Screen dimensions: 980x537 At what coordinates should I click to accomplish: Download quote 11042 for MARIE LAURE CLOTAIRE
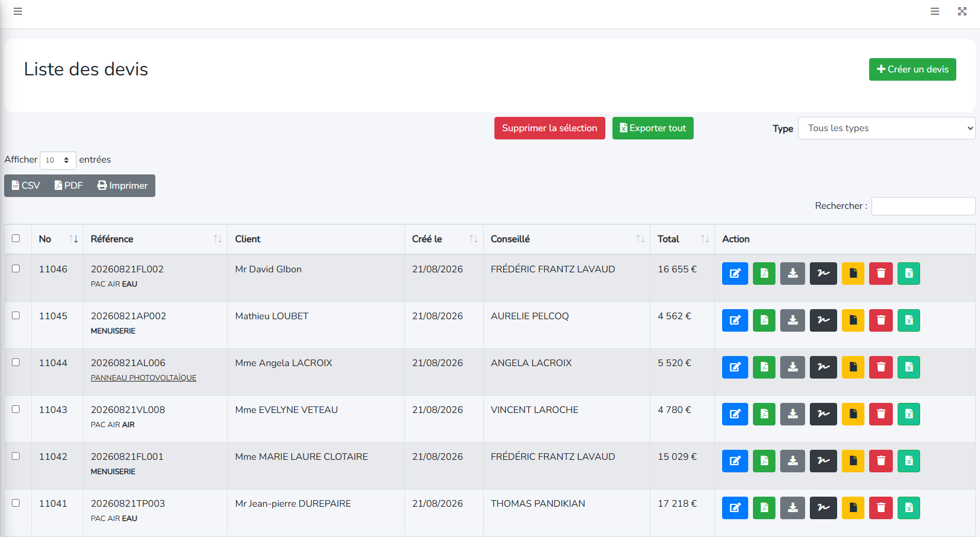tap(793, 461)
